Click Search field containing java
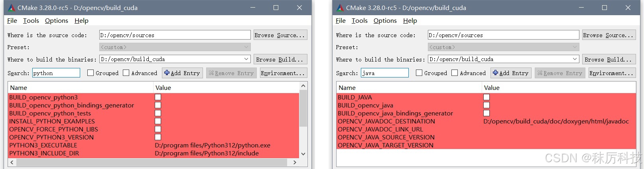 pos(385,73)
